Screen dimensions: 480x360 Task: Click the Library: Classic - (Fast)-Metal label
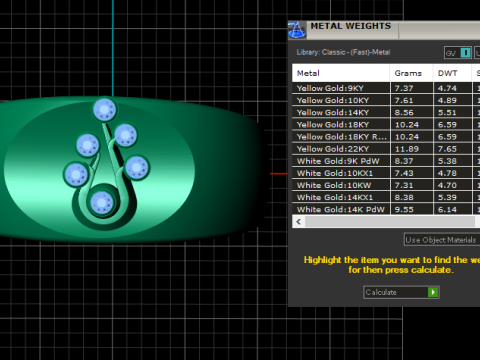tap(343, 52)
